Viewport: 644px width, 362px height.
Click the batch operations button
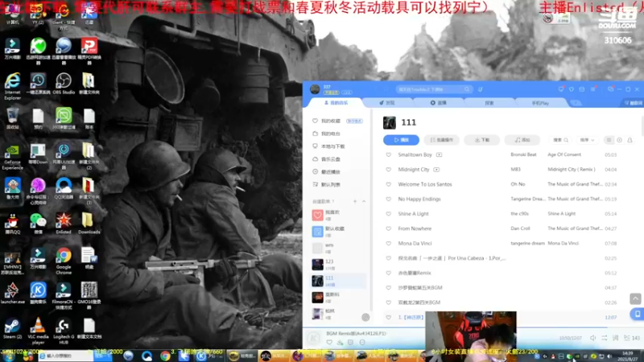(x=441, y=140)
